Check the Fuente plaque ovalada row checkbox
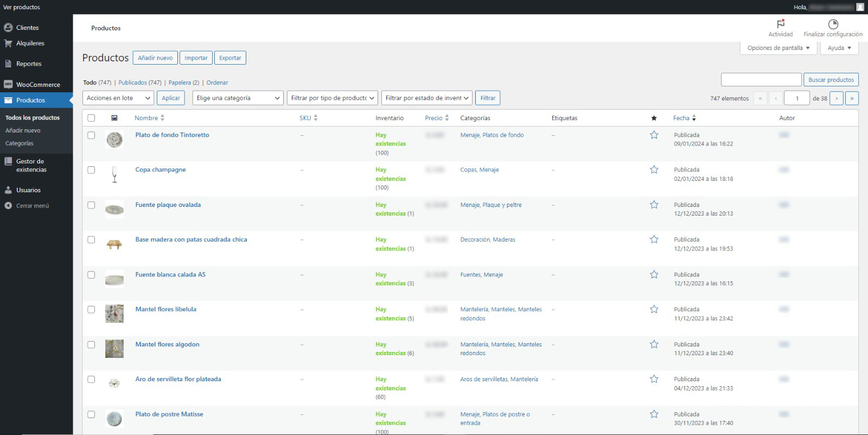868x435 pixels. (91, 205)
